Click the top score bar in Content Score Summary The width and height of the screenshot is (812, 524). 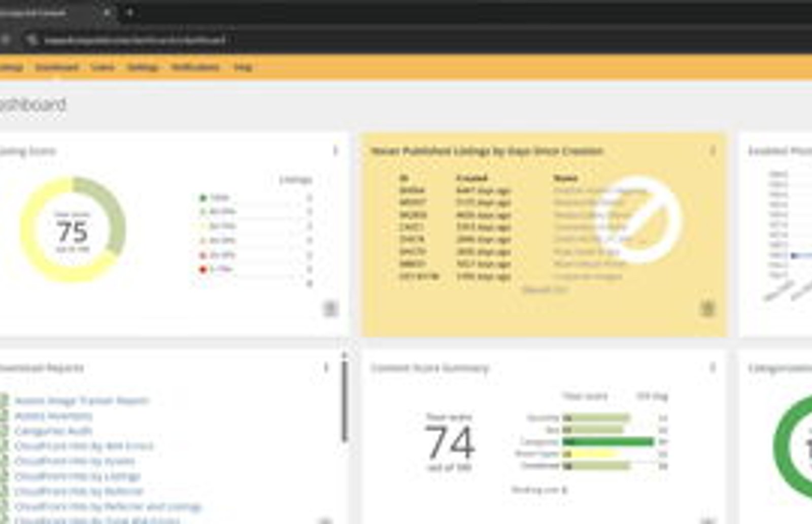point(596,418)
